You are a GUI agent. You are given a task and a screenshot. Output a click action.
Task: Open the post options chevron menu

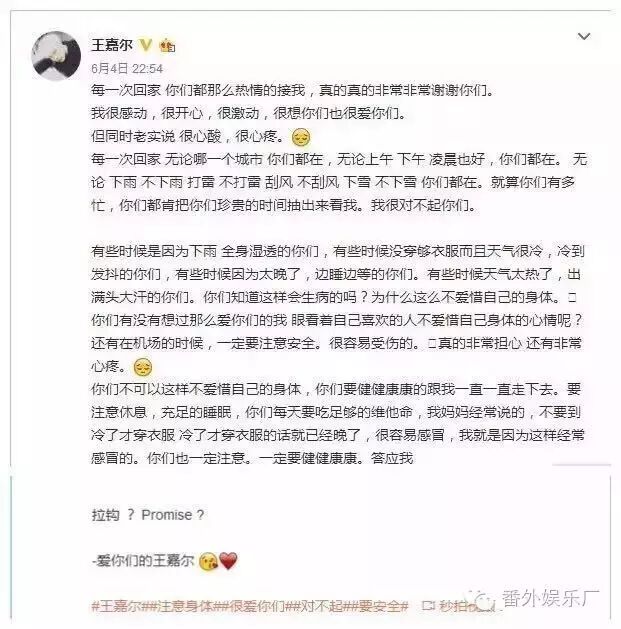pos(584,37)
